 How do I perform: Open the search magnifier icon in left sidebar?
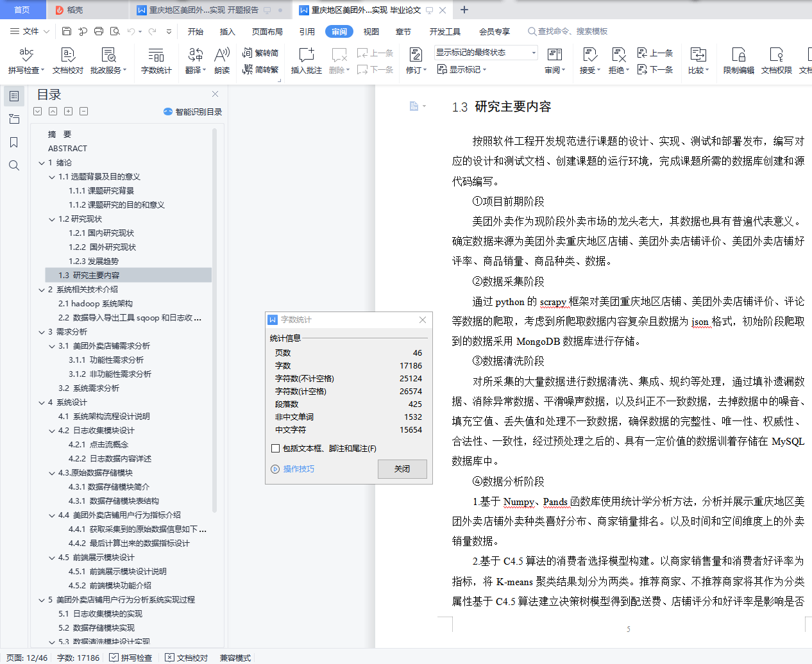point(14,165)
